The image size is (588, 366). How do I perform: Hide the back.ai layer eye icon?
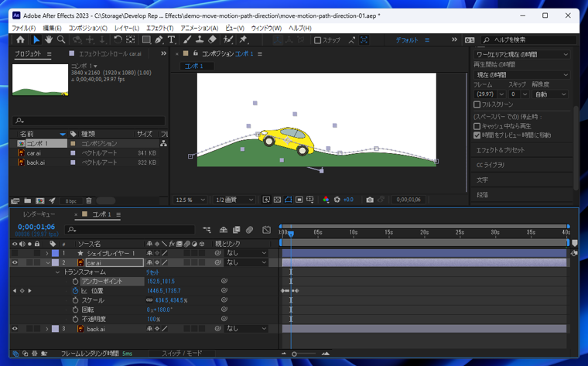coord(15,329)
